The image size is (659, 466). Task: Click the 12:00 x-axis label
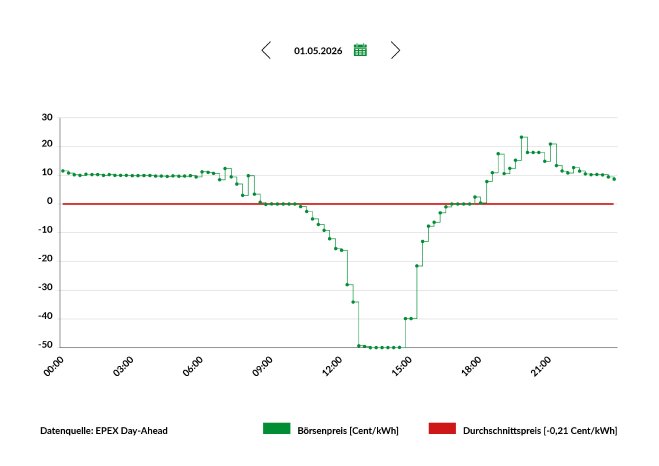[332, 366]
